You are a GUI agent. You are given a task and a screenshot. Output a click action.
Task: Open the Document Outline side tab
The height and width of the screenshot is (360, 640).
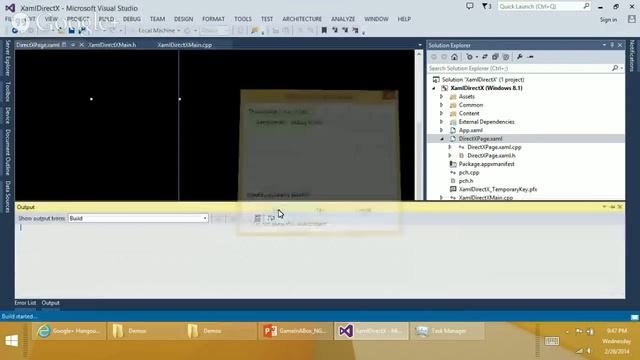pyautogui.click(x=7, y=152)
